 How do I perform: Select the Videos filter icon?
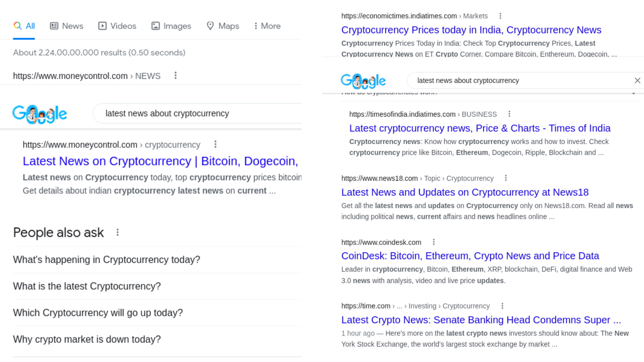coord(103,26)
